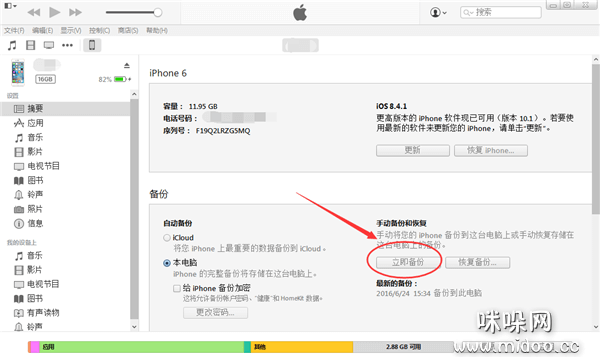Open the 控制(C) menu
Viewport: 600px width, 362px height.
pos(99,30)
